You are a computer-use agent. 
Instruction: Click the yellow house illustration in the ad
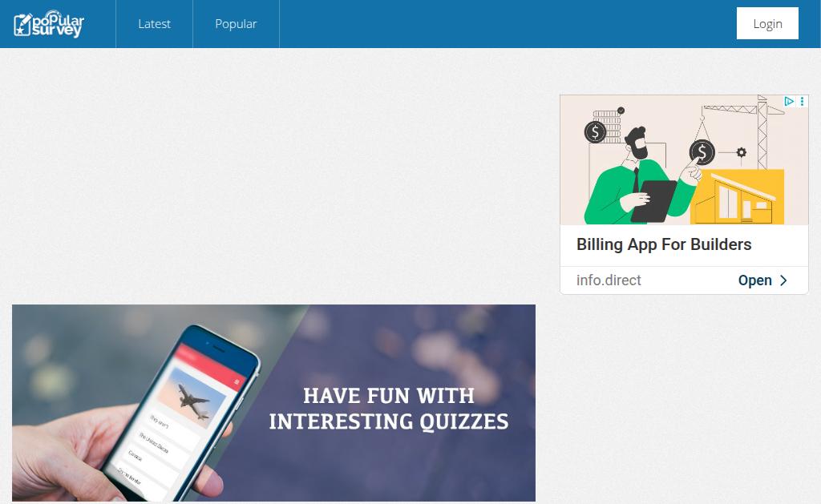(738, 197)
